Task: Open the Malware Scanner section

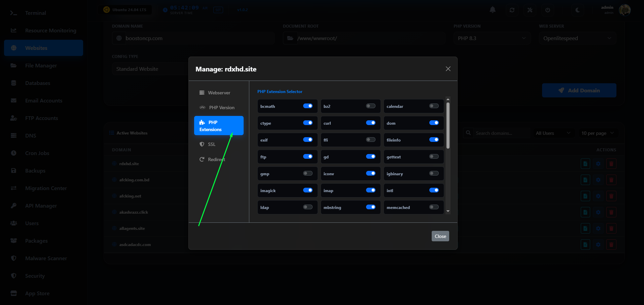Action: coord(46,258)
